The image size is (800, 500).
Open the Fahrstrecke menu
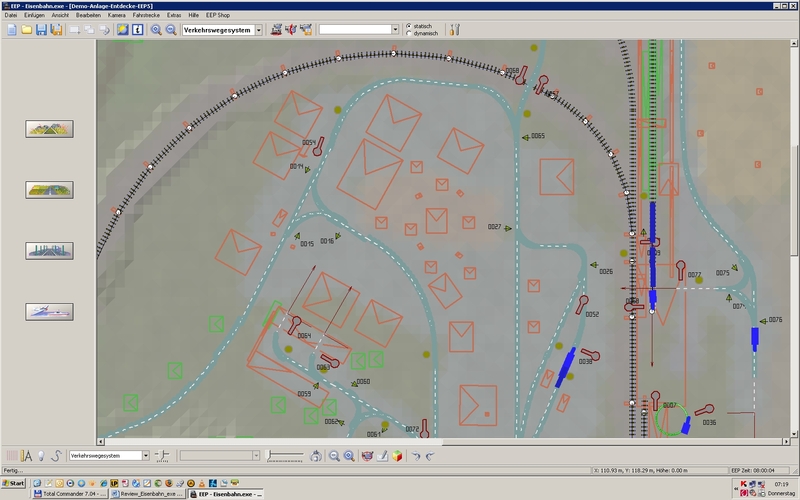coord(146,15)
